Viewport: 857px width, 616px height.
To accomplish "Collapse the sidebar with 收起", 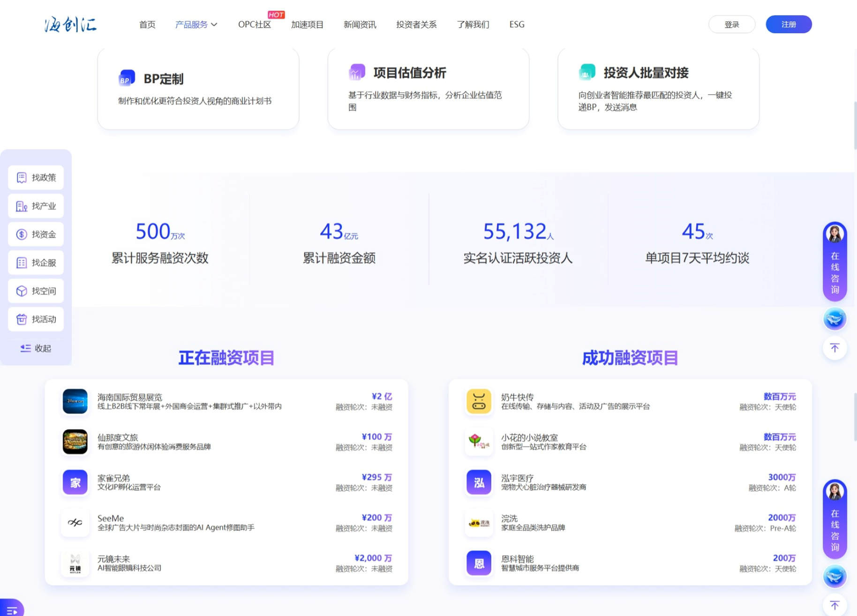I will pyautogui.click(x=36, y=348).
